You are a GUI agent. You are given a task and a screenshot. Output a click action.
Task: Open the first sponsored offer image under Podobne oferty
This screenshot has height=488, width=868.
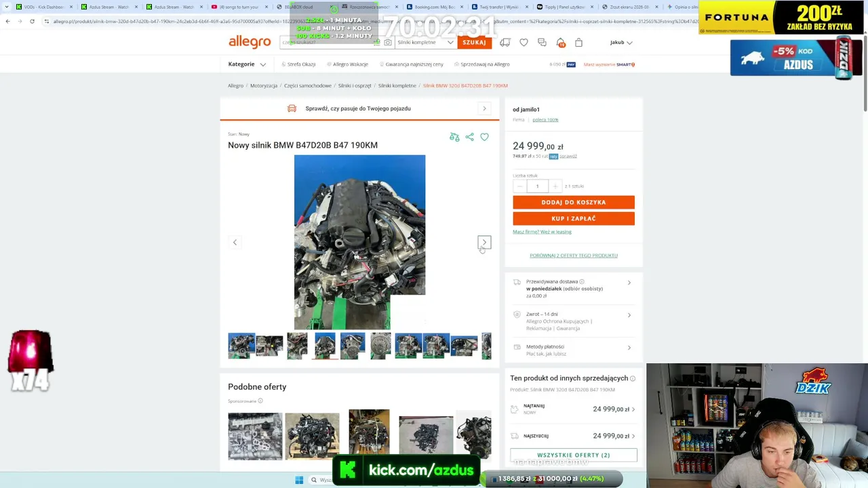[255, 436]
